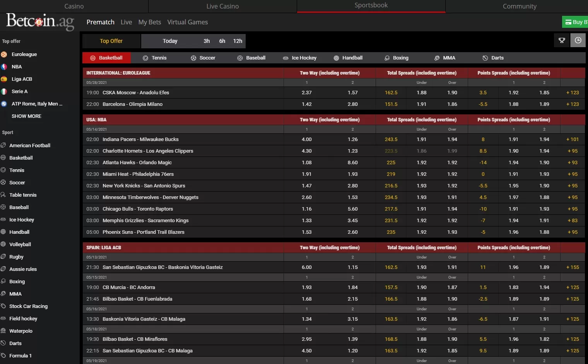Open the Miami Heat - Philadelphia 76ers match
This screenshot has width=588, height=364.
click(x=138, y=174)
